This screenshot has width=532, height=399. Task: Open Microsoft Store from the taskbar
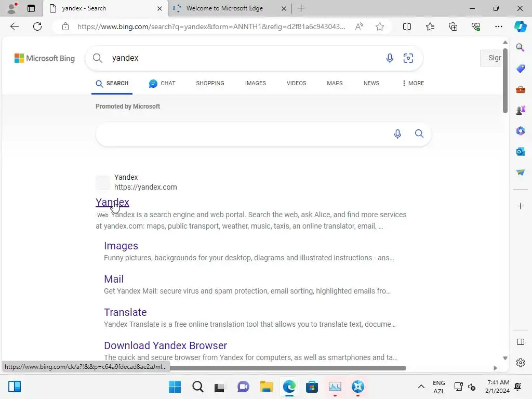[312, 387]
